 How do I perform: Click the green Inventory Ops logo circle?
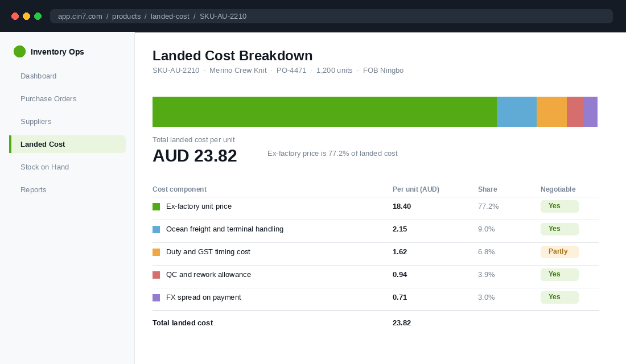(19, 52)
